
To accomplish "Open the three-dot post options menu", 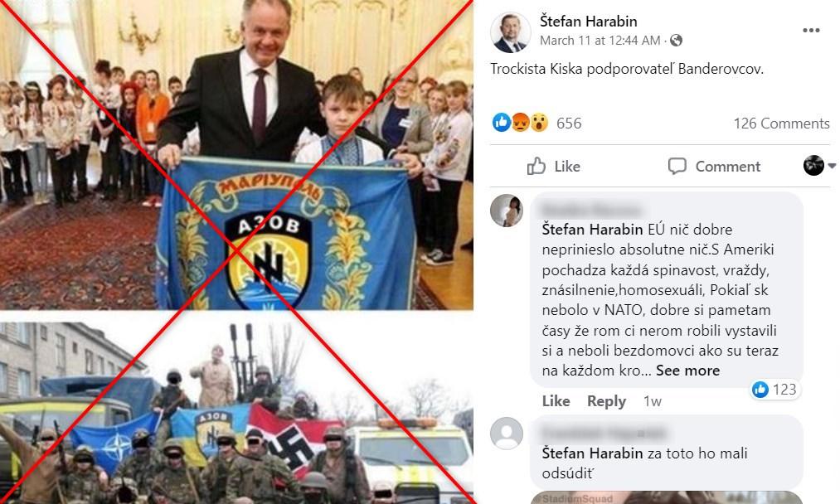I will (811, 31).
